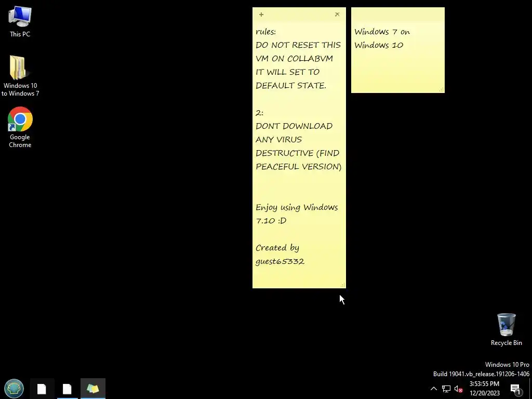
Task: Click the small sticky note's corner resize grip
Action: (442, 89)
